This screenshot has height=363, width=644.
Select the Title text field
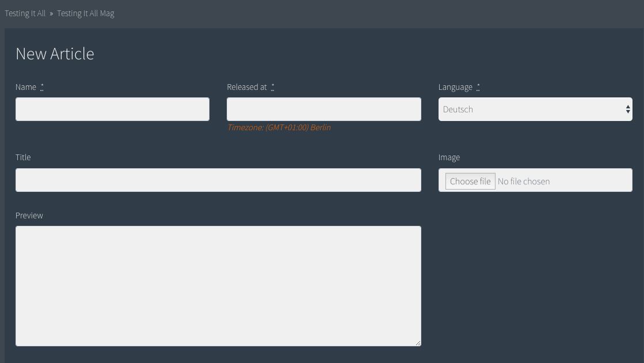click(218, 180)
